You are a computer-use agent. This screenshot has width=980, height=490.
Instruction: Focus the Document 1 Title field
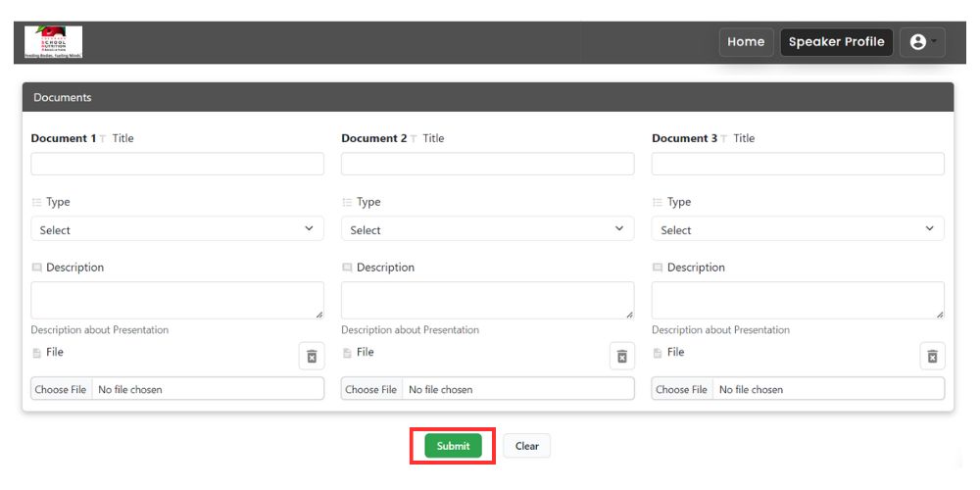[177, 164]
